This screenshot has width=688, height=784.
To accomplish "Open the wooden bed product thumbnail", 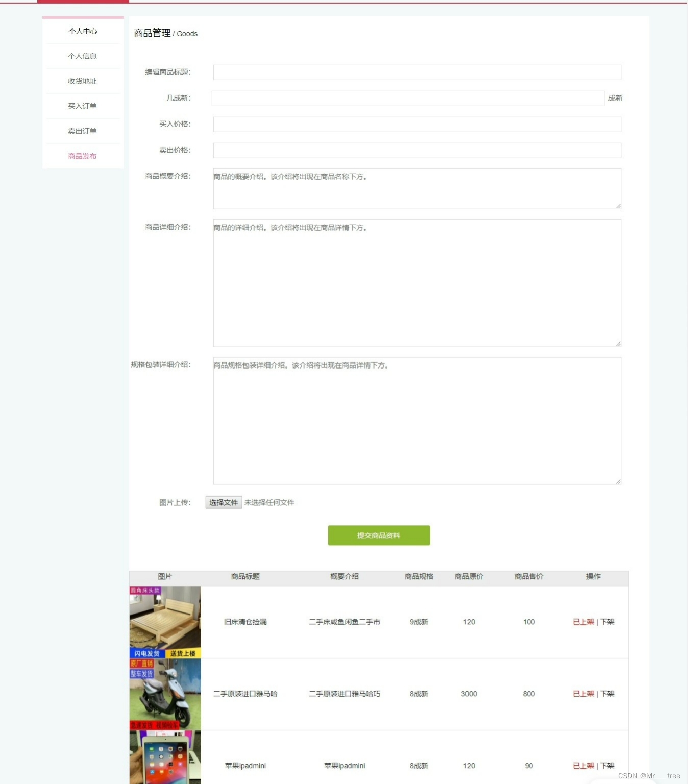I will point(165,622).
